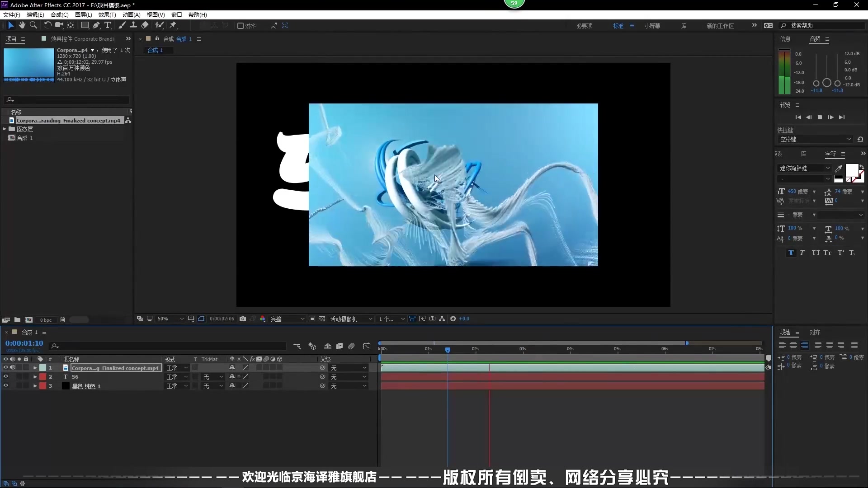The height and width of the screenshot is (488, 868).
Task: Select the Zoom magnifier tool
Action: click(x=33, y=25)
